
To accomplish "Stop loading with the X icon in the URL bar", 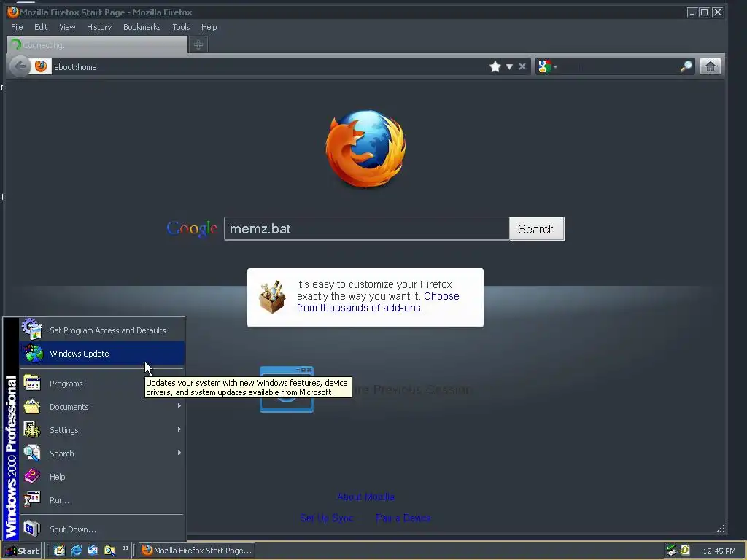I will [x=522, y=66].
